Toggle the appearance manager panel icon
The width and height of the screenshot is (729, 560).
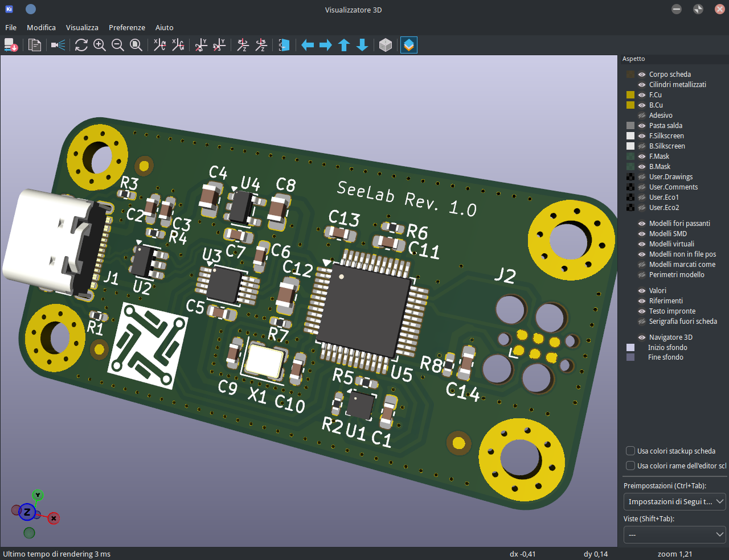coord(409,45)
